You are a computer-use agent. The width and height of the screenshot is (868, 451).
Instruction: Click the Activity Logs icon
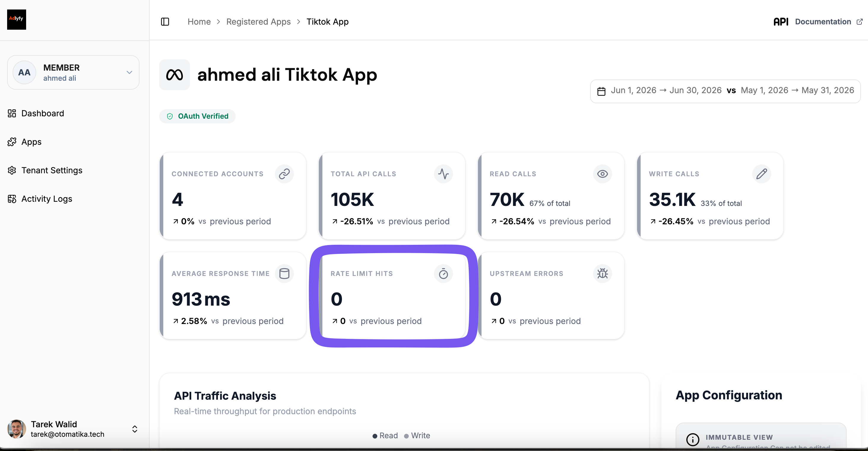coord(12,199)
